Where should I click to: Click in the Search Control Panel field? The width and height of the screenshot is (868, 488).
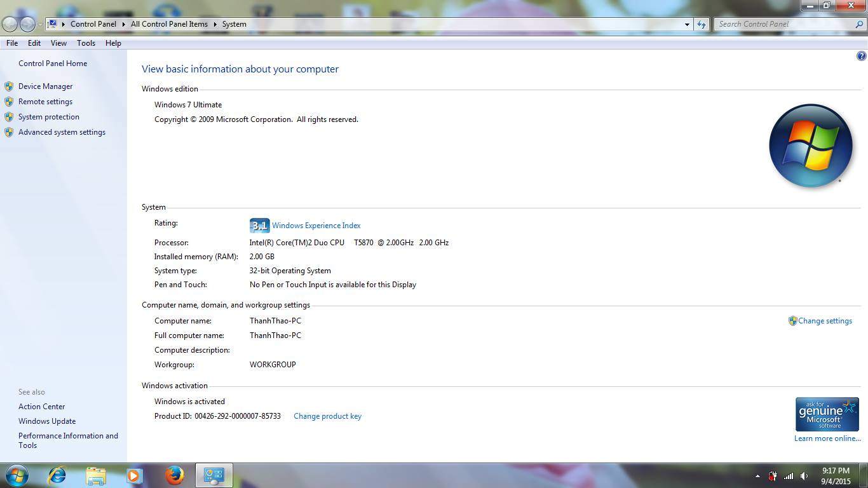pos(785,24)
